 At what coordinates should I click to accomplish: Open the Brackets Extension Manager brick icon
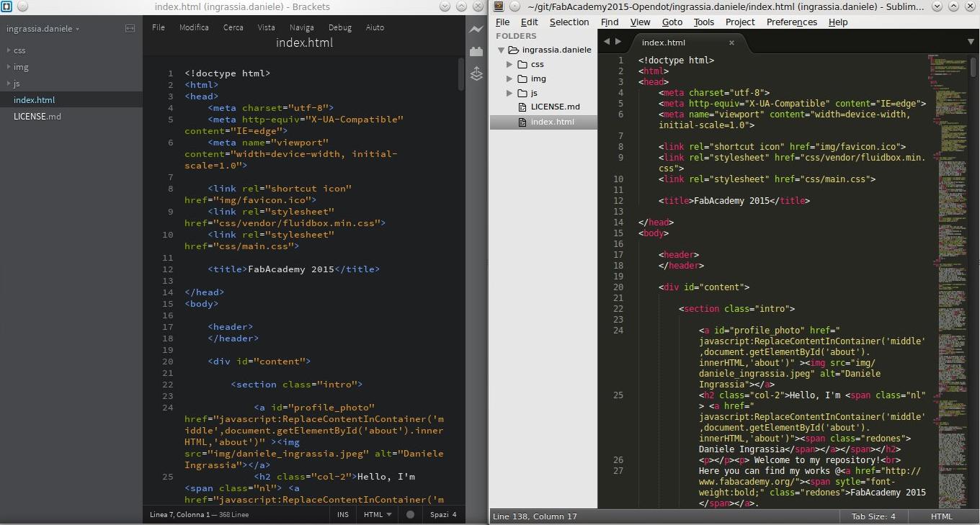tap(476, 51)
